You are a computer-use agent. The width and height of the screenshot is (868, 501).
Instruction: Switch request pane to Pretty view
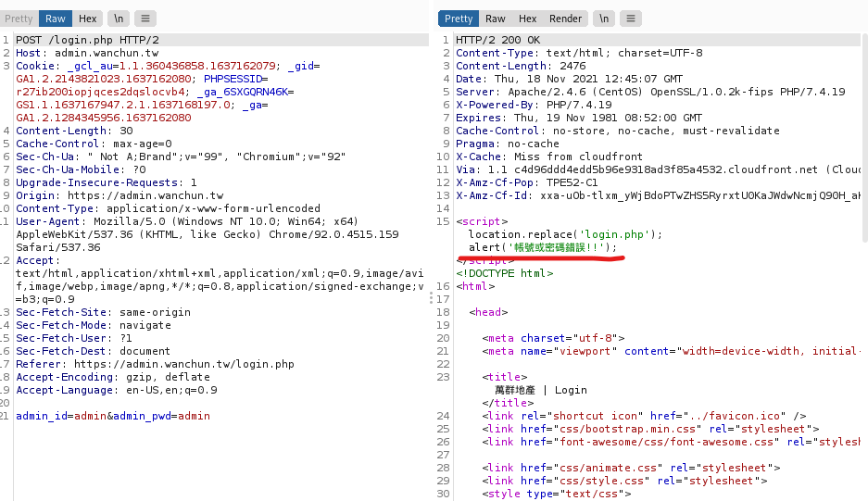19,19
